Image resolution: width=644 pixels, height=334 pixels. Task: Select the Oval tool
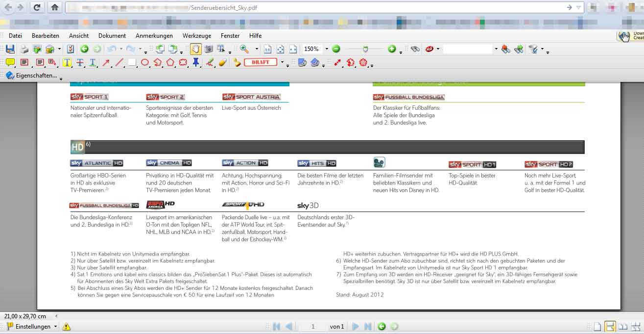pyautogui.click(x=145, y=62)
